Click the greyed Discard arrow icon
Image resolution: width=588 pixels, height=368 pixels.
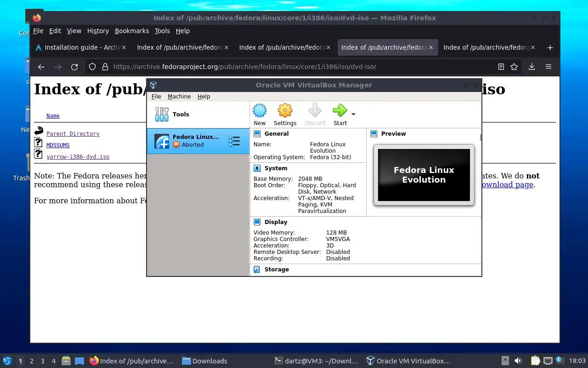[x=315, y=111]
